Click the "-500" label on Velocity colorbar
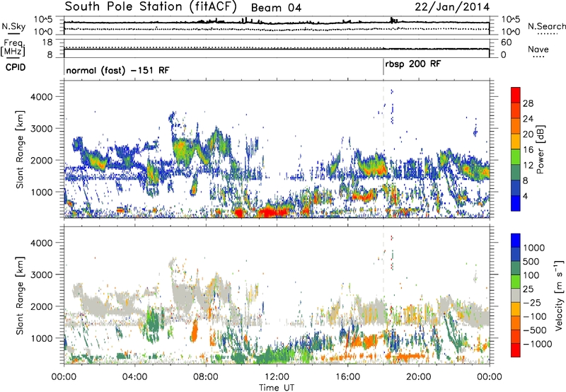Image resolution: width=566 pixels, height=392 pixels. tap(534, 330)
